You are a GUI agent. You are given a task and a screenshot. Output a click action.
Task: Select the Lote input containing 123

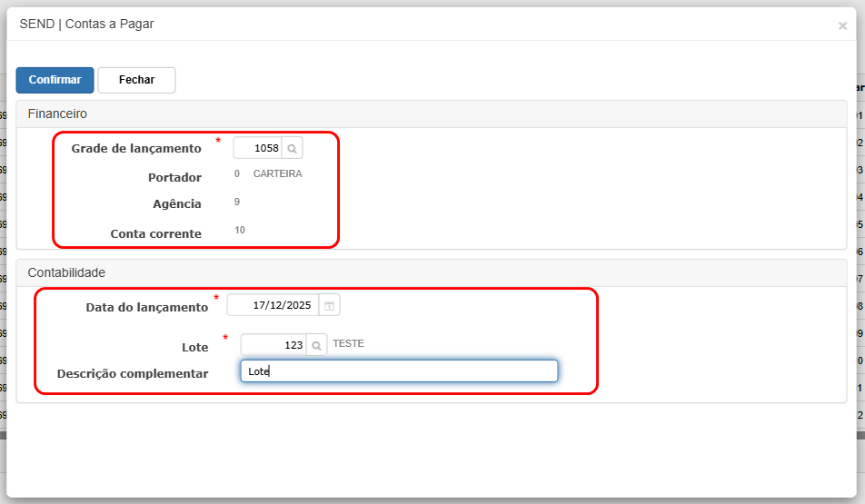[x=273, y=345]
